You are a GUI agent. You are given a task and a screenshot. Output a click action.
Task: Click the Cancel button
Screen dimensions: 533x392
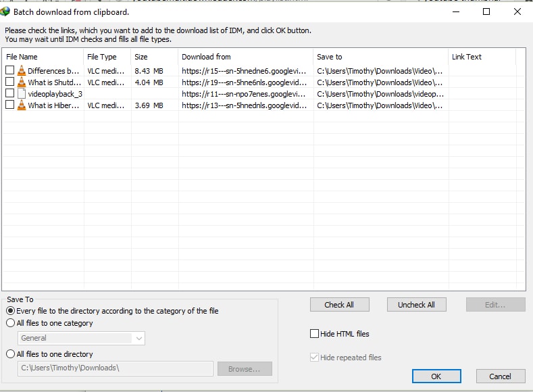501,376
